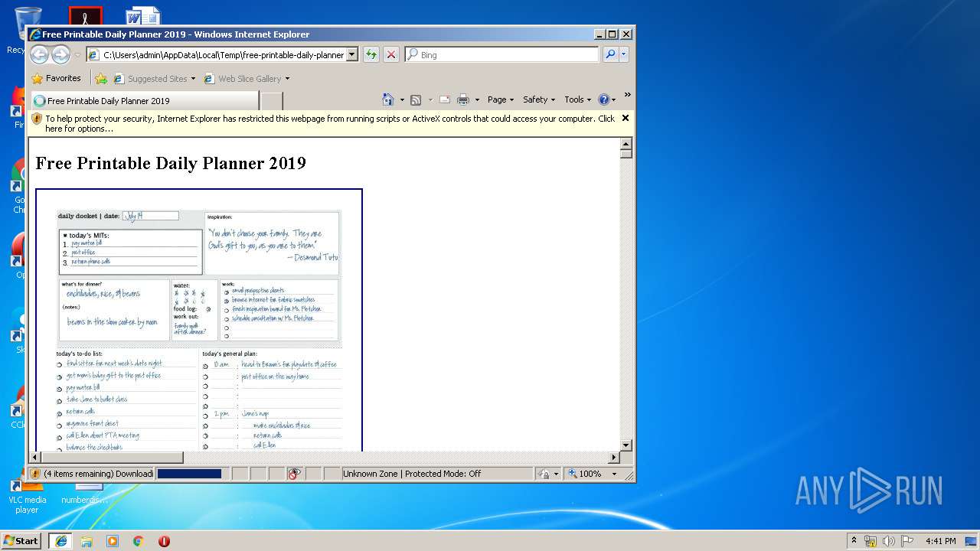Screen dimensions: 980x551
Task: Open VLC media player desktop shortcut
Action: [27, 497]
